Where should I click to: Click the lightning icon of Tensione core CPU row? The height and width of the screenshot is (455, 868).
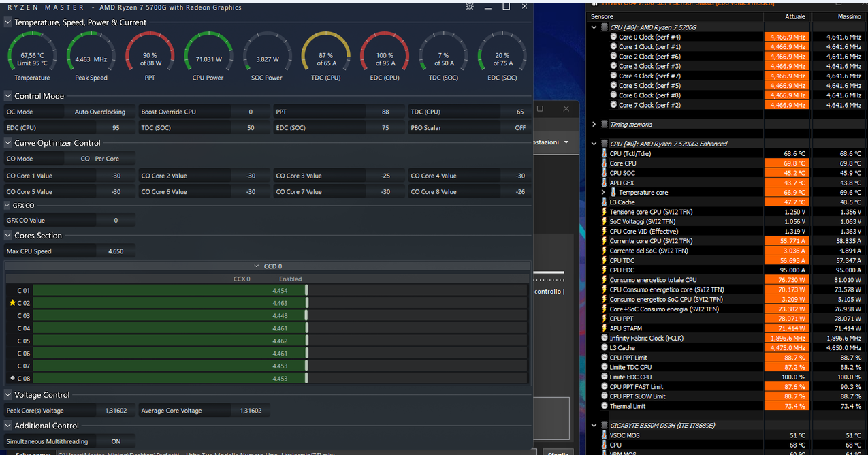click(604, 212)
